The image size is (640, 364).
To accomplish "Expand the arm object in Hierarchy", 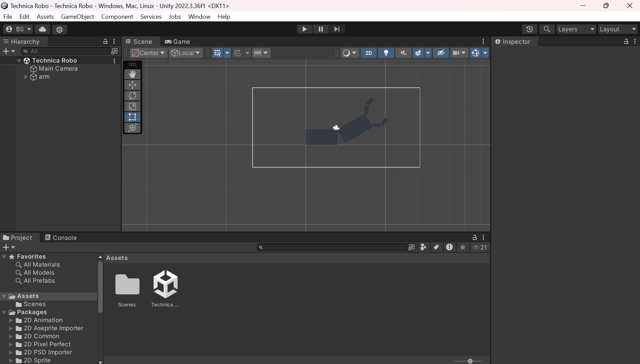I will tap(26, 77).
